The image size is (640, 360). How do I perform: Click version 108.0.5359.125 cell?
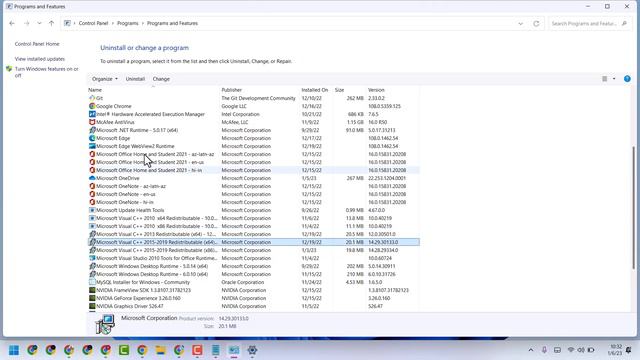coord(384,106)
